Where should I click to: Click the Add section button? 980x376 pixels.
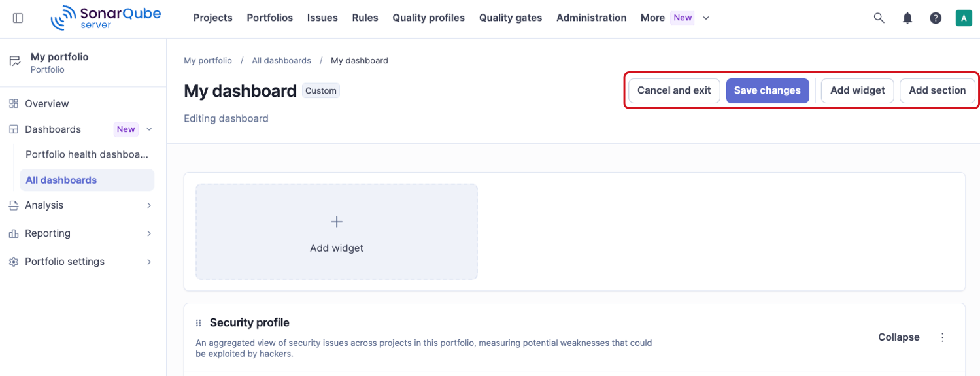click(x=938, y=90)
